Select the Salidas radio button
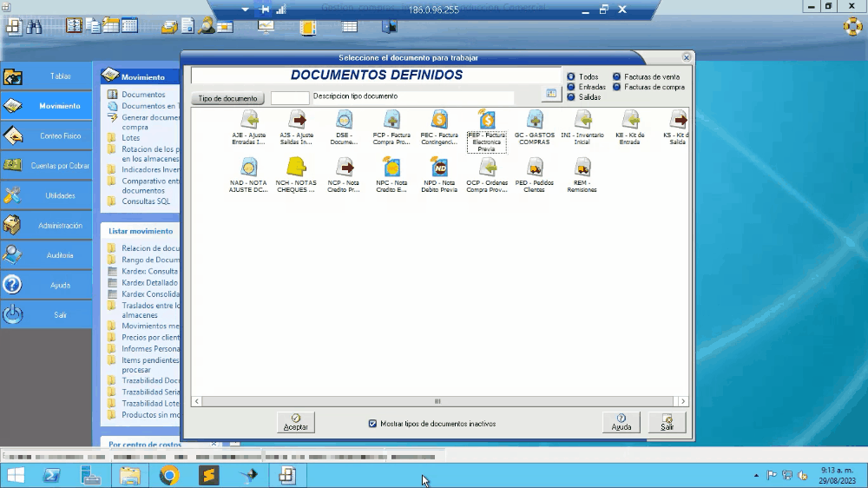 571,97
